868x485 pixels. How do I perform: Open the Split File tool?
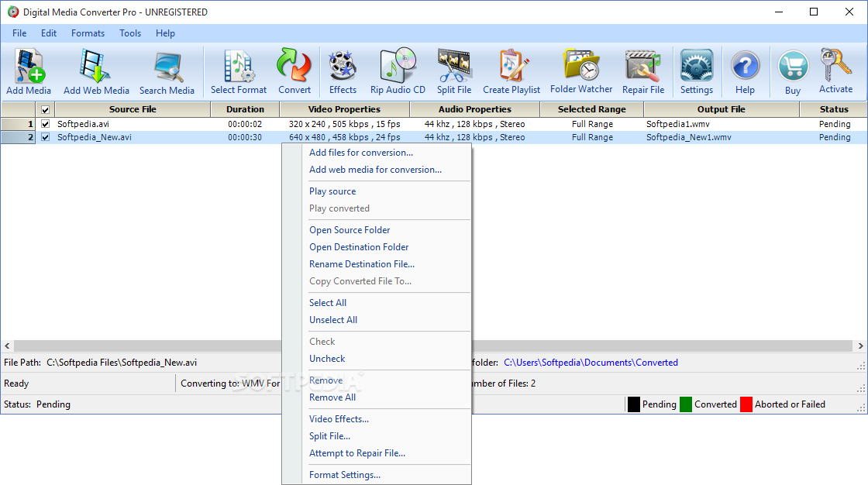[454, 72]
